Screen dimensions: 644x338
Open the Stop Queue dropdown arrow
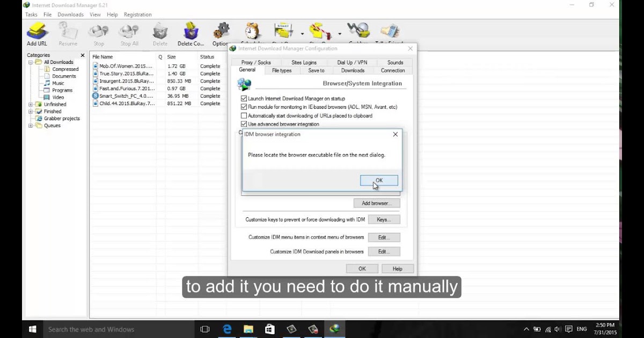pos(339,34)
